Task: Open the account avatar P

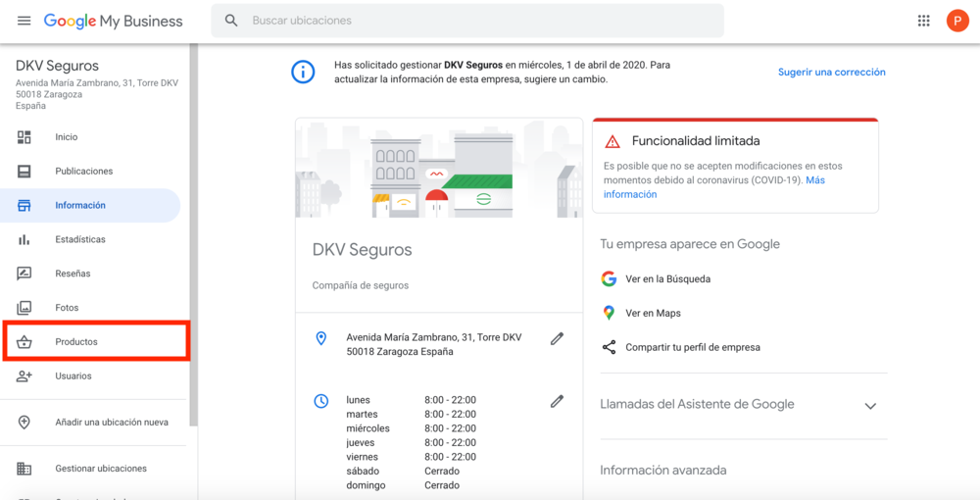Action: 957,21
